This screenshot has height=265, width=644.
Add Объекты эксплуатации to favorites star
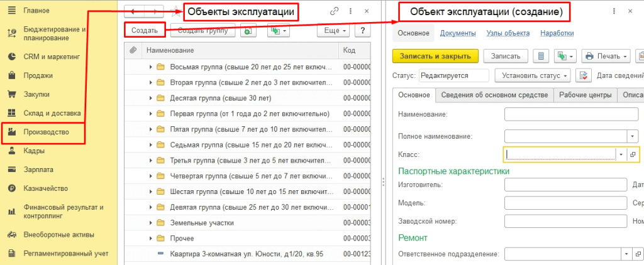176,11
